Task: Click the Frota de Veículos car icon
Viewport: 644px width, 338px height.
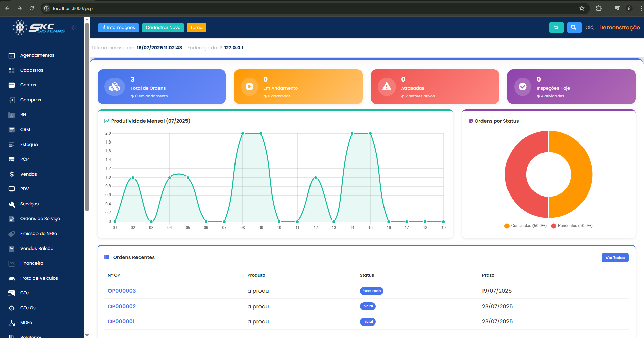Action: pyautogui.click(x=11, y=278)
